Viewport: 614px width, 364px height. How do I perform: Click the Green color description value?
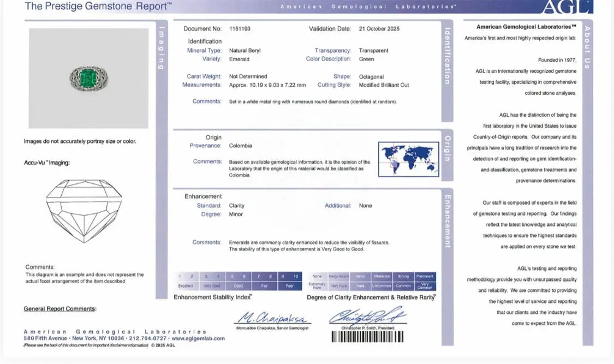pyautogui.click(x=367, y=59)
